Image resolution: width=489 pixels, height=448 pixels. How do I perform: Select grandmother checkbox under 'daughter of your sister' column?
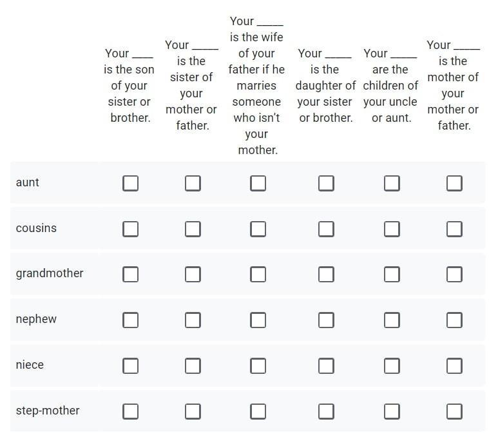(326, 274)
